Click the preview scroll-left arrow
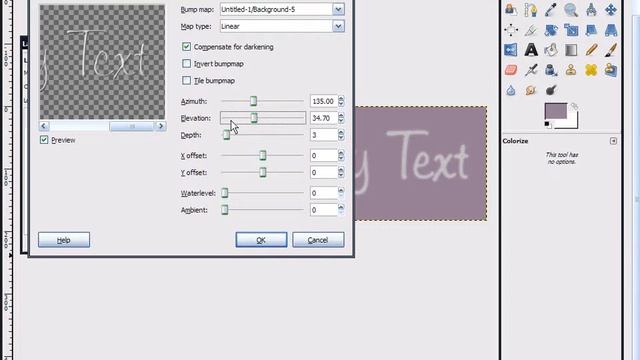The width and height of the screenshot is (640, 360). (x=44, y=126)
